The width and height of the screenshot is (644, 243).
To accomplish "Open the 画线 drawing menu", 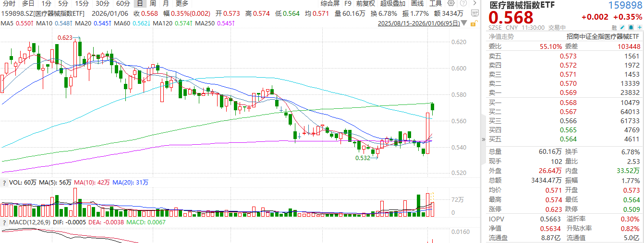I will (x=417, y=3).
